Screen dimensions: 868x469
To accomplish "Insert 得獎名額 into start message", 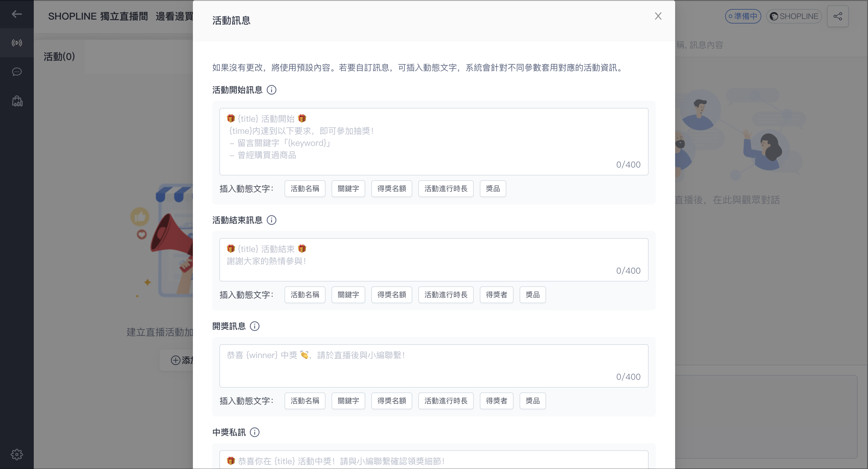I will pos(392,189).
